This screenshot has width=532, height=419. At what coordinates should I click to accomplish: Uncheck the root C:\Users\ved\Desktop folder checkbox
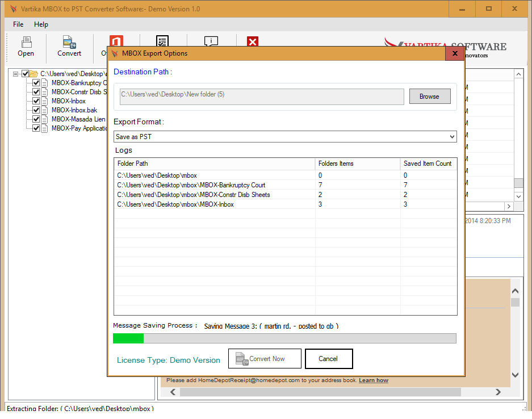pos(25,74)
